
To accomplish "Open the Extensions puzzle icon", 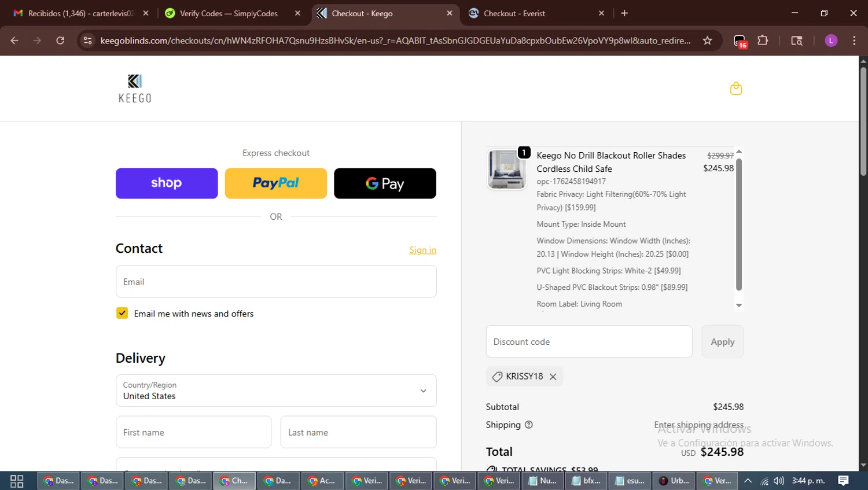I will point(763,40).
